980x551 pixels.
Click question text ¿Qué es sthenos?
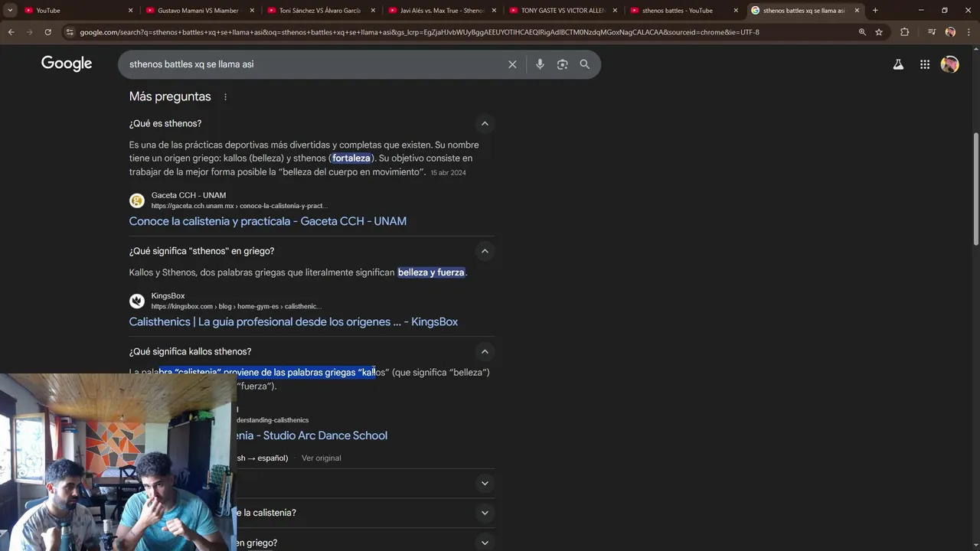[x=165, y=123]
